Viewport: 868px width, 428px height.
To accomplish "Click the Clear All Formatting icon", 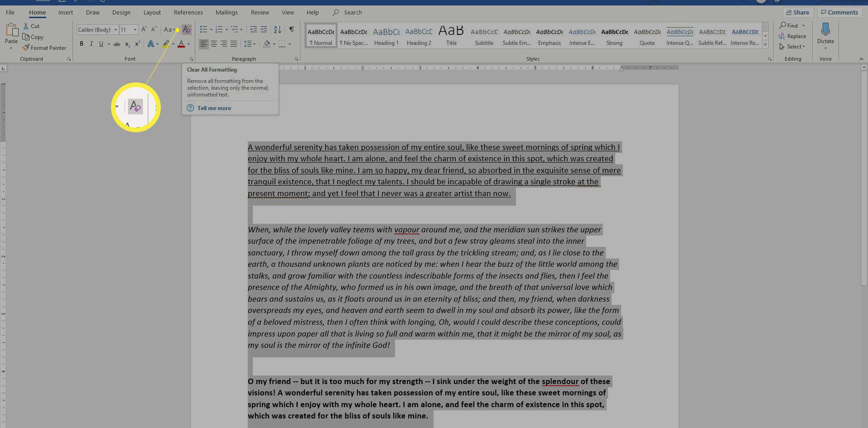I will [x=187, y=29].
